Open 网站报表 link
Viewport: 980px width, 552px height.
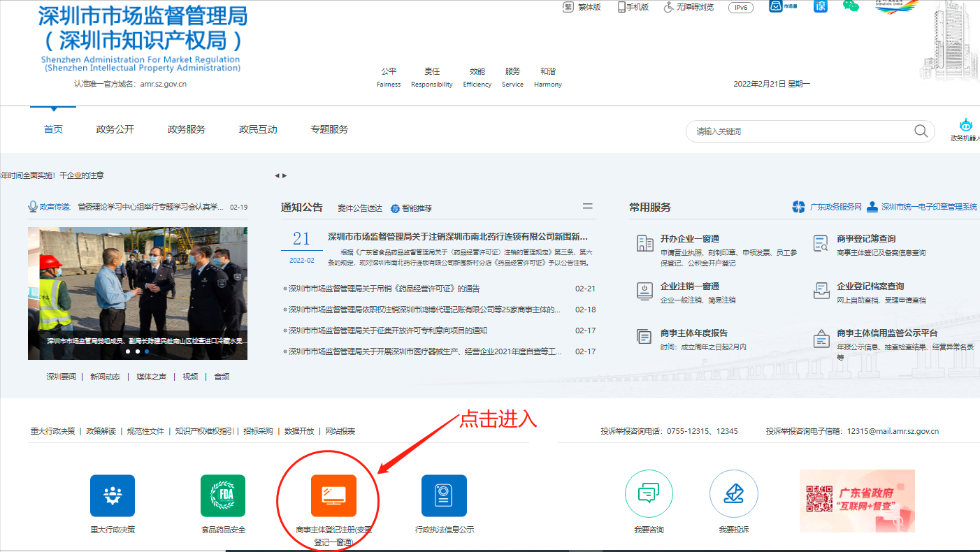click(340, 431)
